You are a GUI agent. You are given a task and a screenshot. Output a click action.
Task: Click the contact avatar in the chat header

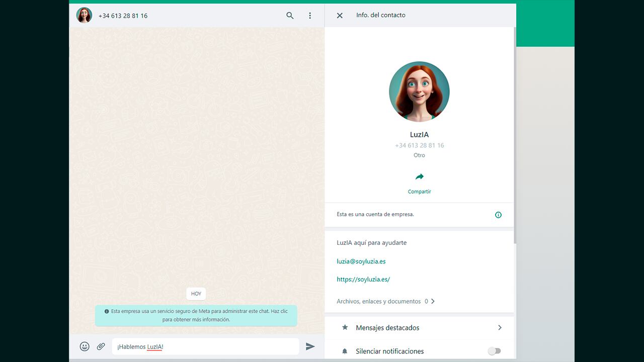click(84, 15)
